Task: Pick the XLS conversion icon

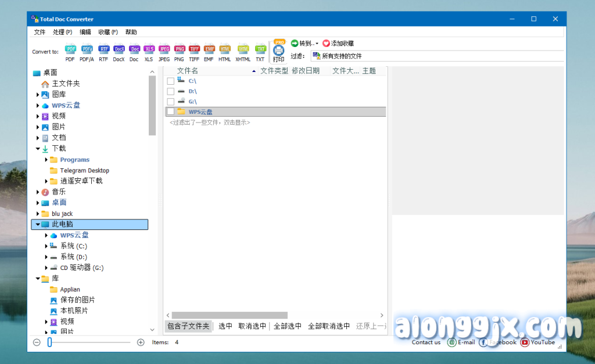Action: coord(149,51)
